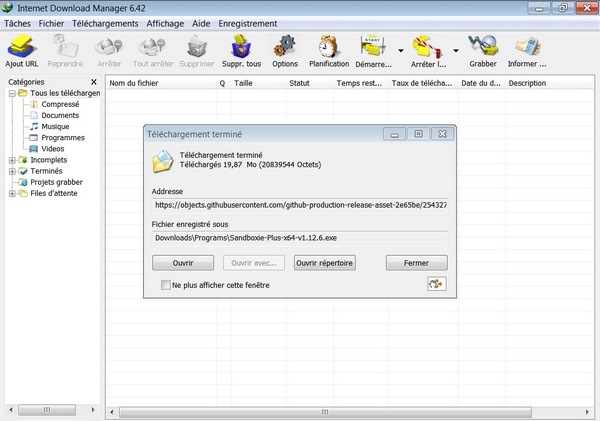Open the Affichage menu
The height and width of the screenshot is (421, 600).
(165, 24)
